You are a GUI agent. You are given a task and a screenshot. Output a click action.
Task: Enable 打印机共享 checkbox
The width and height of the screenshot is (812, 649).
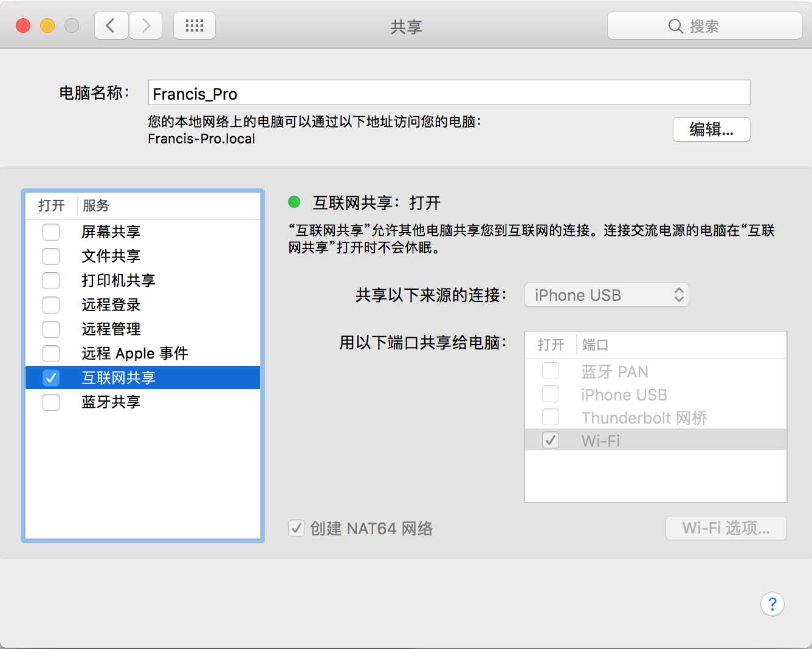(51, 280)
